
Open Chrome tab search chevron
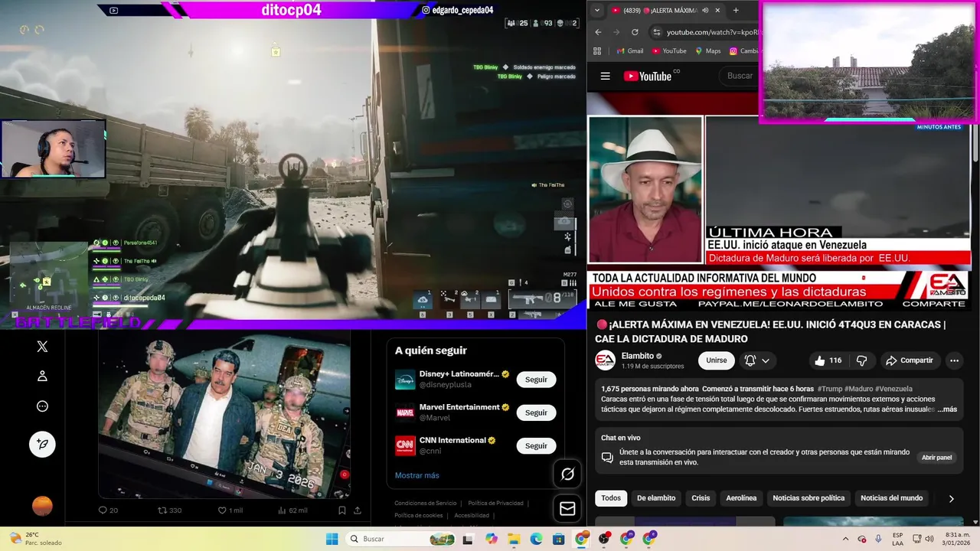[597, 10]
